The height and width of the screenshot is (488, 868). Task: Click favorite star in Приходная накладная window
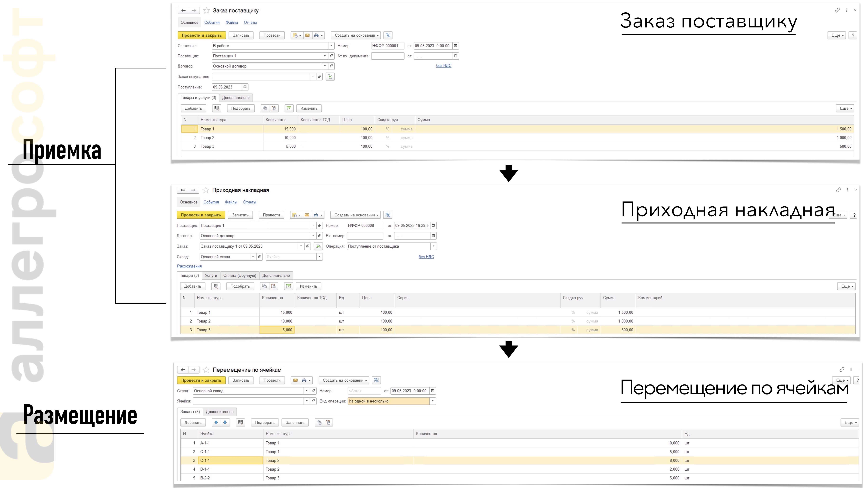coord(206,190)
